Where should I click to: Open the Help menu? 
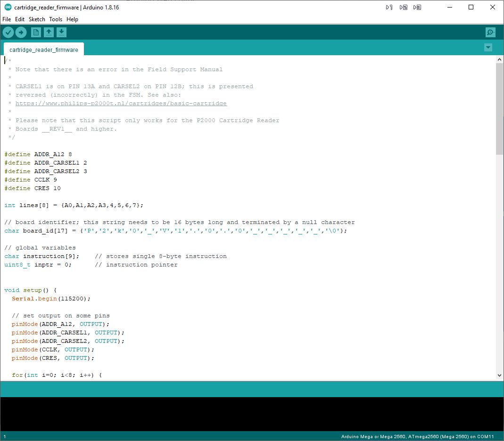pyautogui.click(x=72, y=19)
